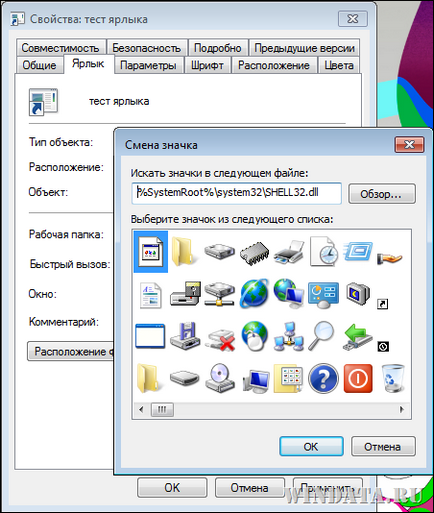Select the text document icon in second row

[x=151, y=295]
